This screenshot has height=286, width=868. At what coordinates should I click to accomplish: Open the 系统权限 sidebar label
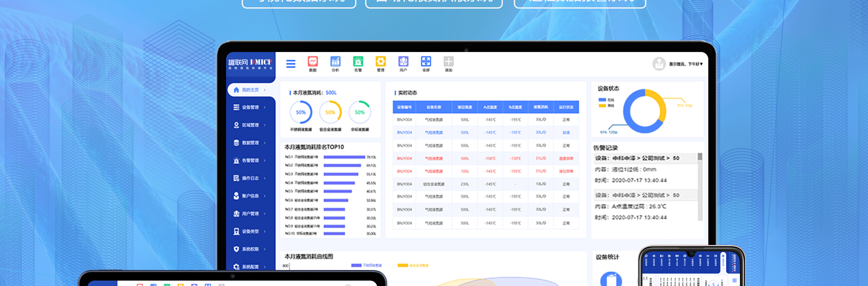250,249
